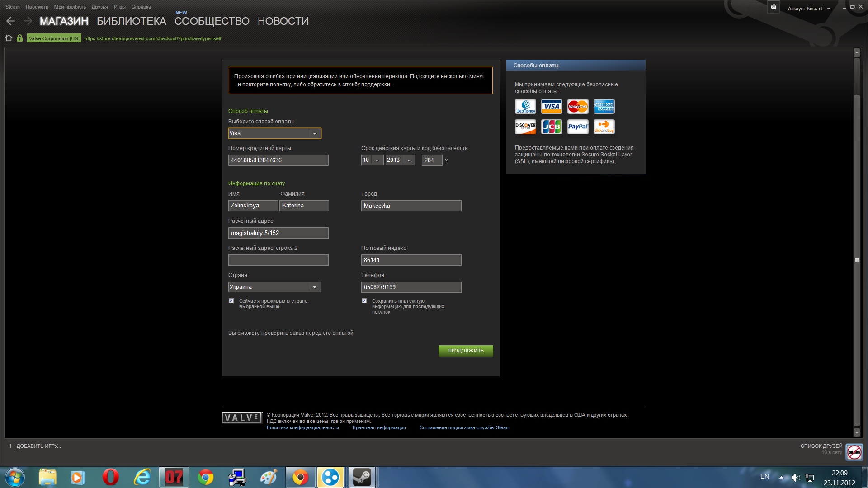Image resolution: width=868 pixels, height=488 pixels.
Task: Click ДОБАВИТЬ ИГРУ at the bottom
Action: pyautogui.click(x=38, y=446)
